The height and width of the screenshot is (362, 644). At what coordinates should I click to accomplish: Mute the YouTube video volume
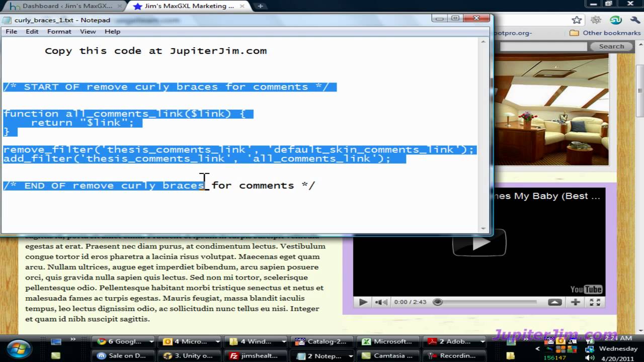[381, 302]
